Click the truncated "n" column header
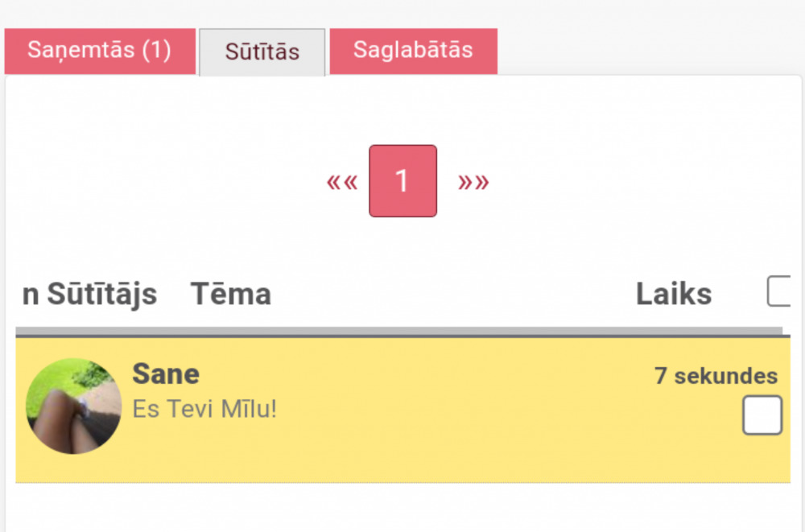The image size is (805, 532). point(31,295)
